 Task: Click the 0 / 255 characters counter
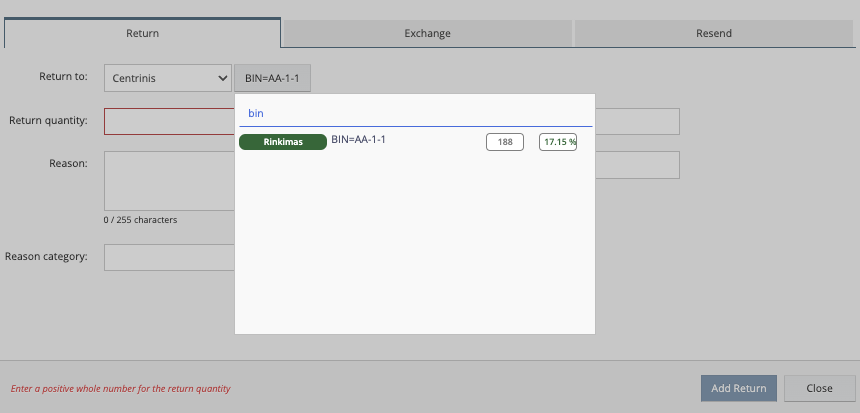coord(140,220)
